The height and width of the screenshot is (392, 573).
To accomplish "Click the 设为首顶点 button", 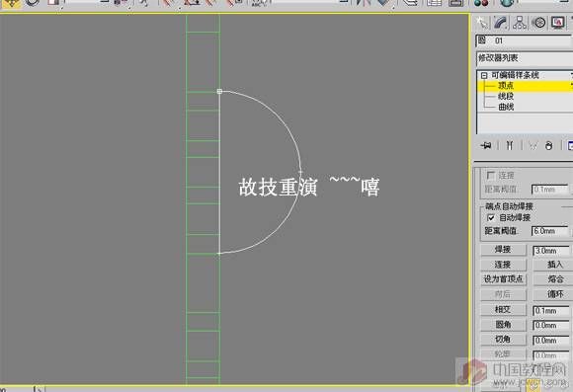I will [x=503, y=279].
